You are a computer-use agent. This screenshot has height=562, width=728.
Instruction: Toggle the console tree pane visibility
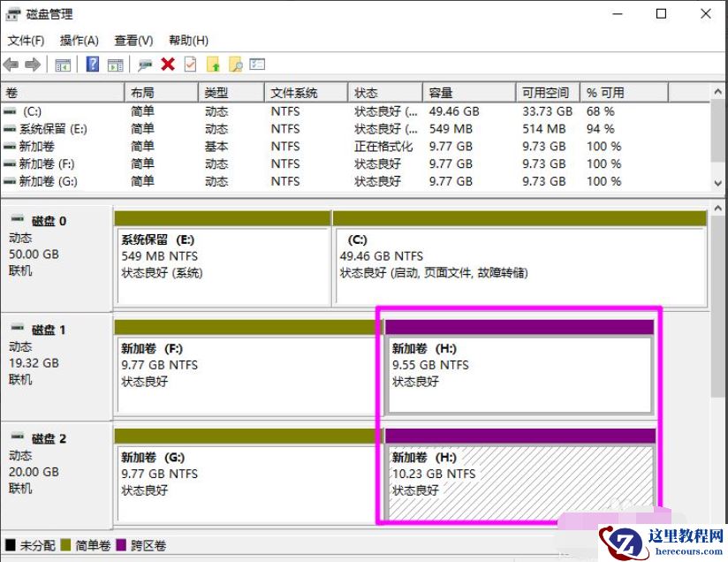(x=61, y=64)
